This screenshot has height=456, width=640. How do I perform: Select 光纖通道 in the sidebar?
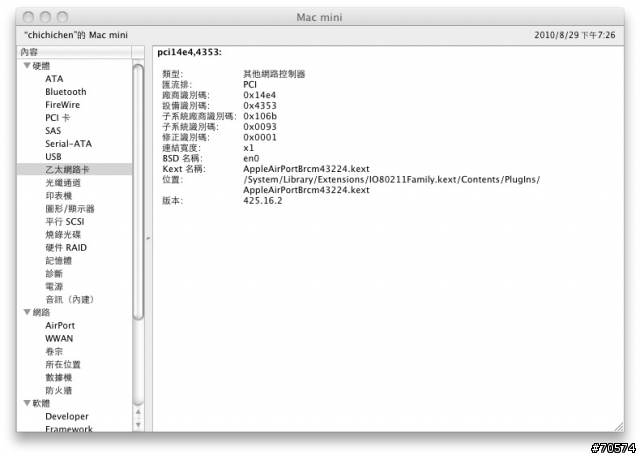(63, 183)
